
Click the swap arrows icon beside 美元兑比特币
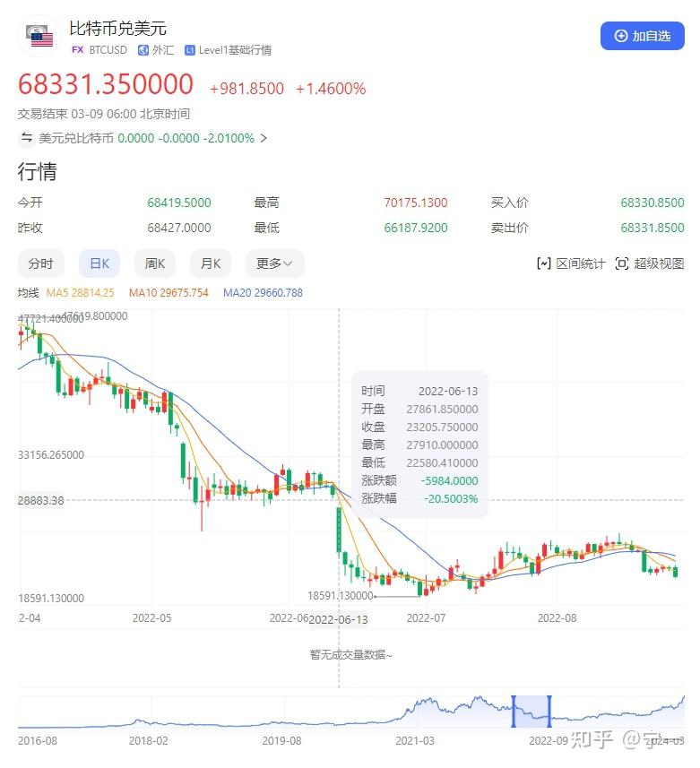coord(27,138)
